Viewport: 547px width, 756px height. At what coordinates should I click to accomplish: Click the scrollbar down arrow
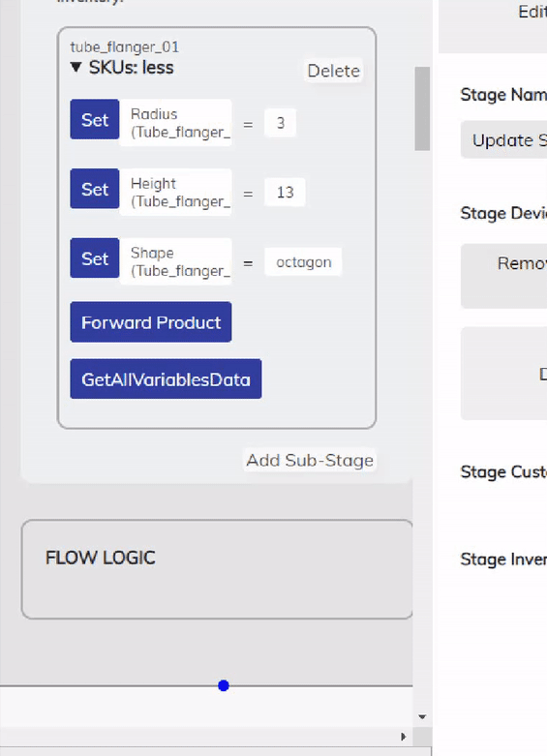[422, 717]
